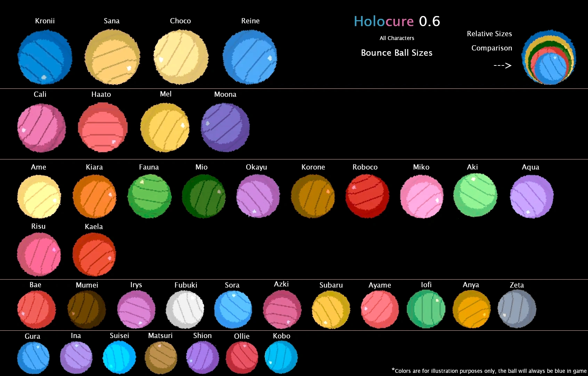The width and height of the screenshot is (588, 376).
Task: Click the "Fubuki" name label
Action: [x=186, y=285]
